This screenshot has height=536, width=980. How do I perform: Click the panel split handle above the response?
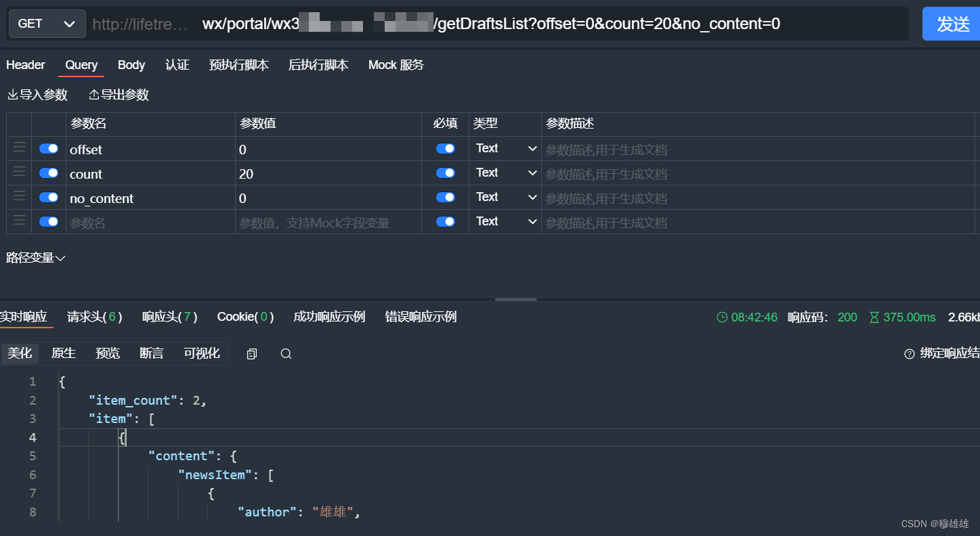pos(515,299)
